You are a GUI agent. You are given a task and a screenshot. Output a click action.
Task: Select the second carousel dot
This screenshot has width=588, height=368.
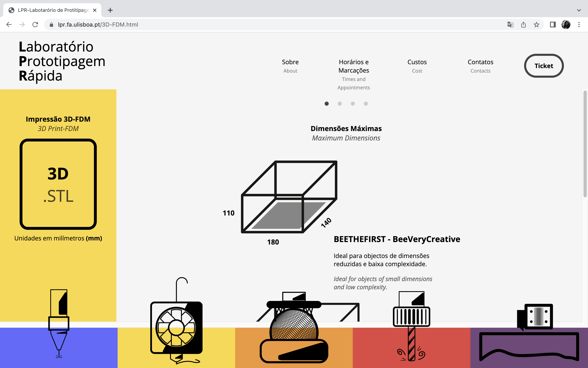(340, 104)
